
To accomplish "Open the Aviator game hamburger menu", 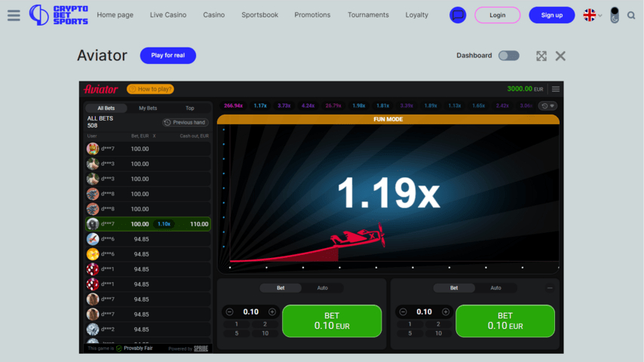I will point(556,89).
